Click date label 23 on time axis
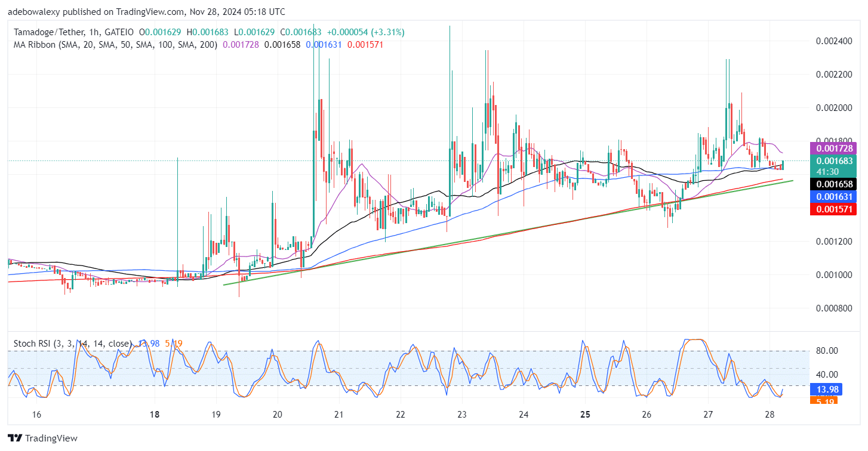 [462, 414]
